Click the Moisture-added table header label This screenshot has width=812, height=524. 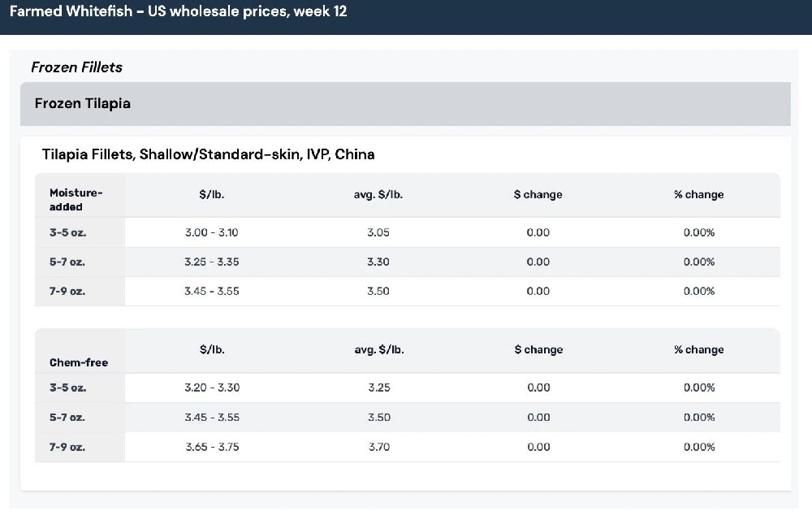(76, 200)
